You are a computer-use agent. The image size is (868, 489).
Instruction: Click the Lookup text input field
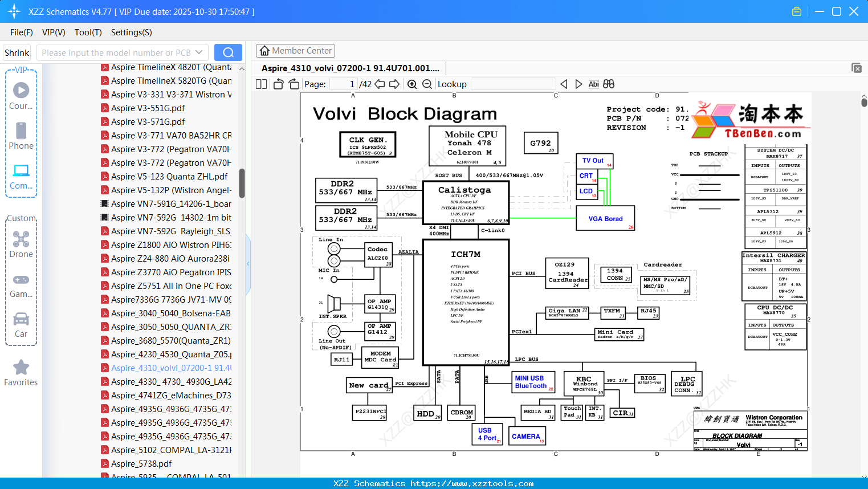(513, 84)
